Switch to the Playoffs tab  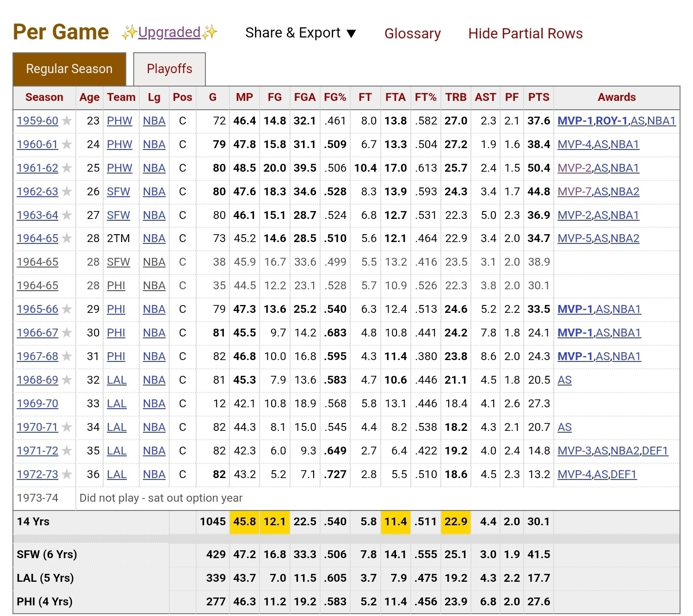(169, 69)
